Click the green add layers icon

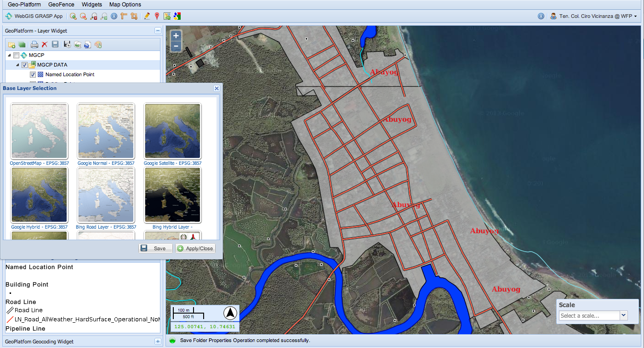pos(22,45)
